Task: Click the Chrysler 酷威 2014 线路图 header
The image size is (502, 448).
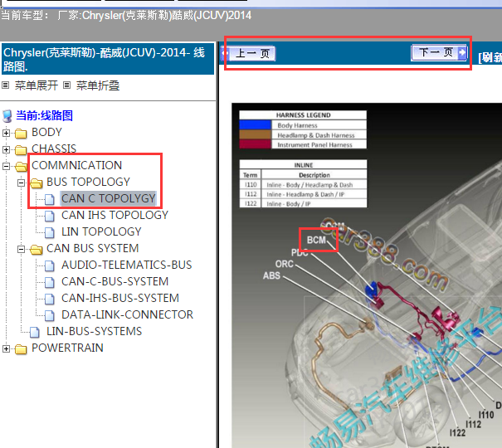Action: click(108, 59)
